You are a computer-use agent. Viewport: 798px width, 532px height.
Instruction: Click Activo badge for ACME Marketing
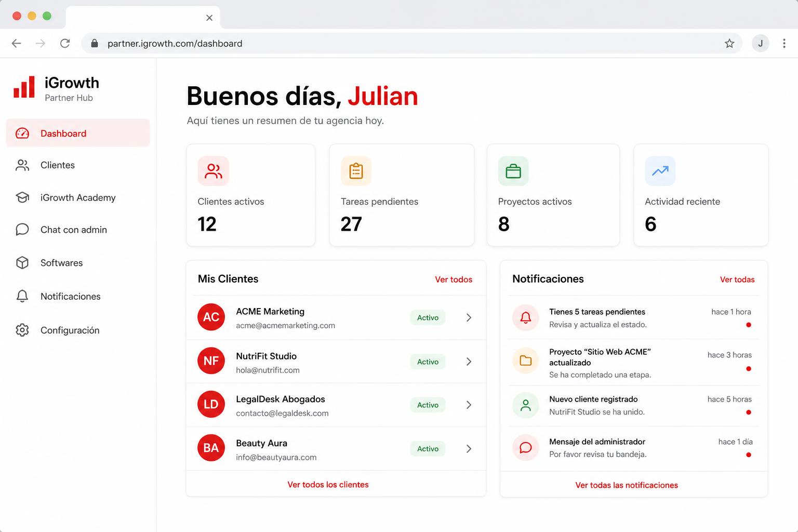(428, 317)
